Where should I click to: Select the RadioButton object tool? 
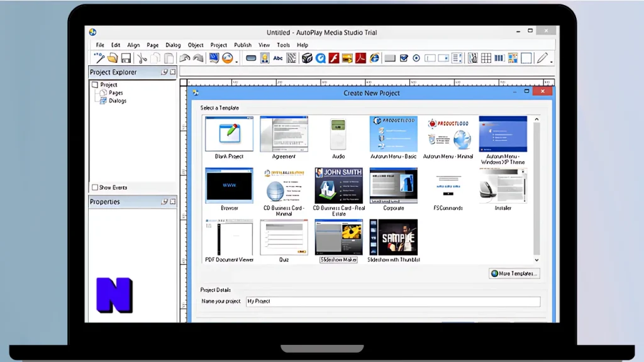pyautogui.click(x=416, y=58)
